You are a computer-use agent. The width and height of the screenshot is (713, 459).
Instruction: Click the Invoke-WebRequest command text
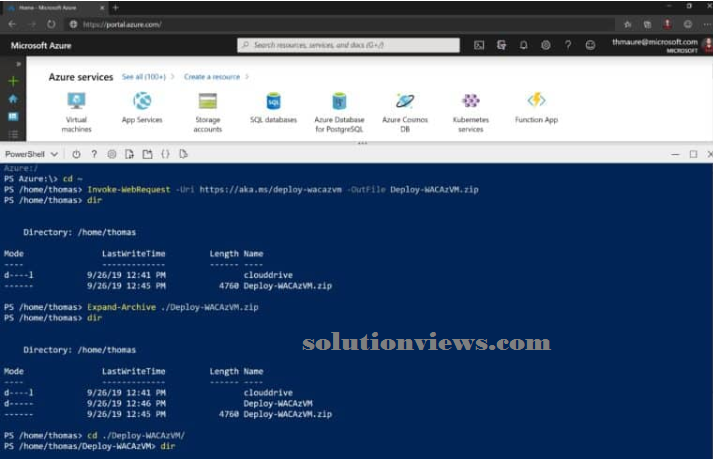(129, 189)
